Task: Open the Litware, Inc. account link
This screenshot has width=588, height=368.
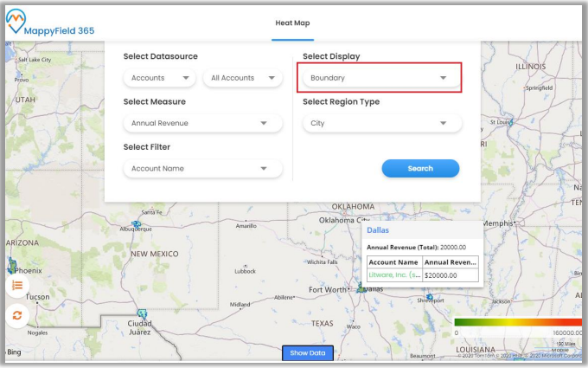Action: tap(394, 275)
